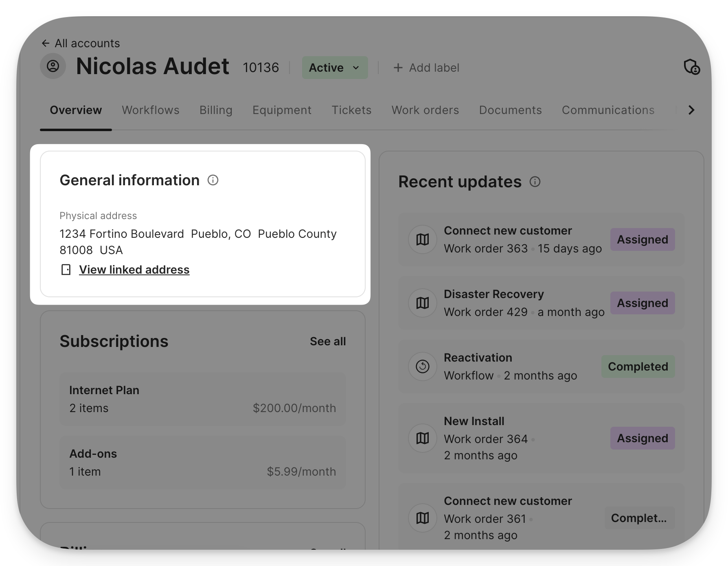Screen dimensions: 728x566
Task: Click map icon for Disaster Recovery work order
Action: (x=423, y=303)
